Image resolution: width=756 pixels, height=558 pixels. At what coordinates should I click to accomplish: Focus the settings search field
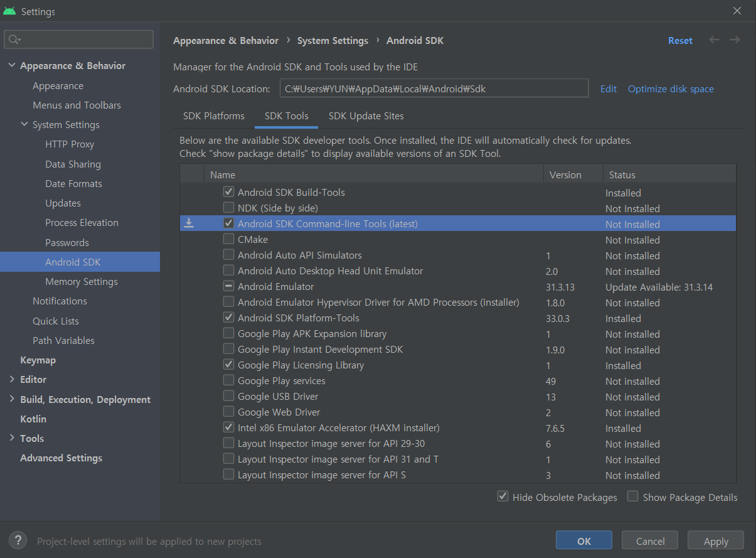click(79, 40)
